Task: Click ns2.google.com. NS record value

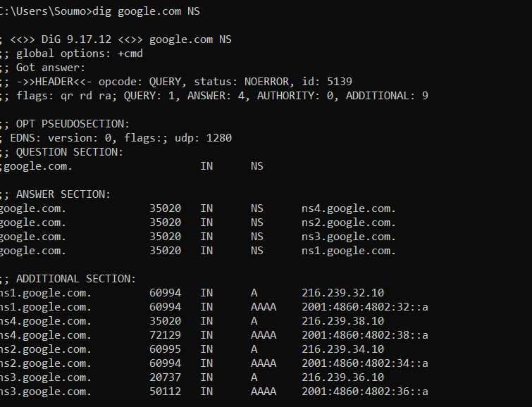Action: [349, 223]
